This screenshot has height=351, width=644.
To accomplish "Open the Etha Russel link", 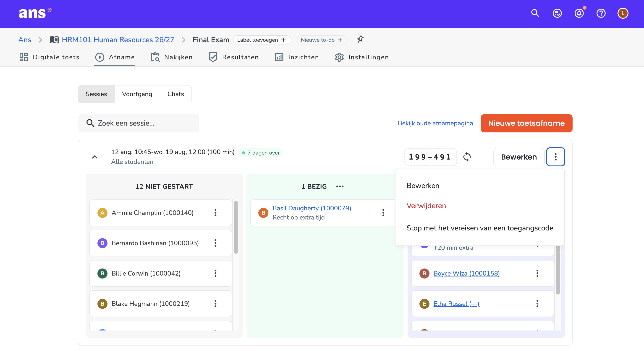I will coord(456,304).
